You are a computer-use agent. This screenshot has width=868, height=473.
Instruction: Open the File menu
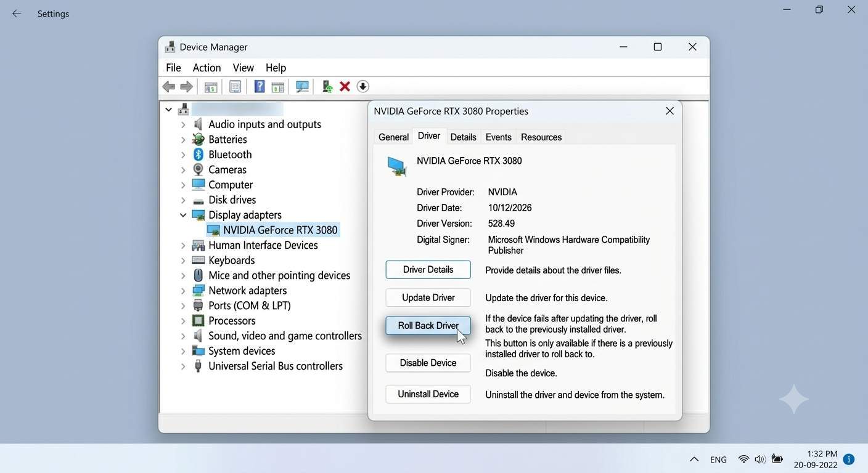173,68
